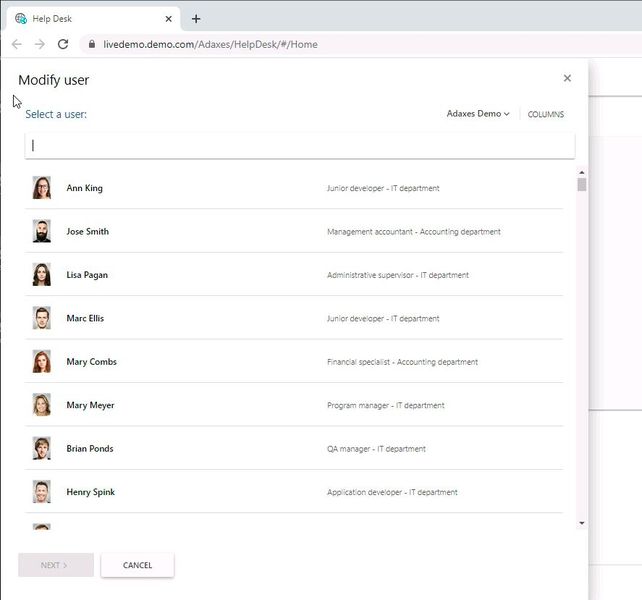
Task: Click the Help Desk tab favicon
Action: click(x=21, y=18)
